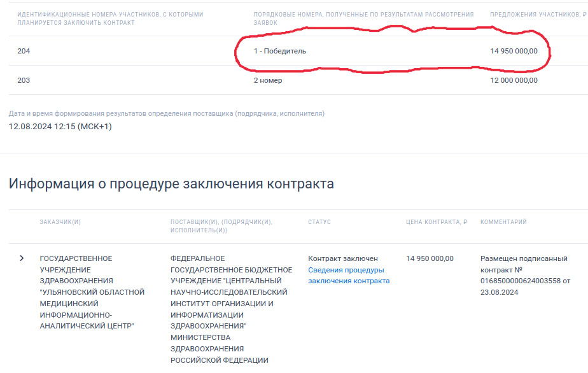Click winner offer 14 950 000,00 in top table
The image size is (588, 373).
pos(514,51)
